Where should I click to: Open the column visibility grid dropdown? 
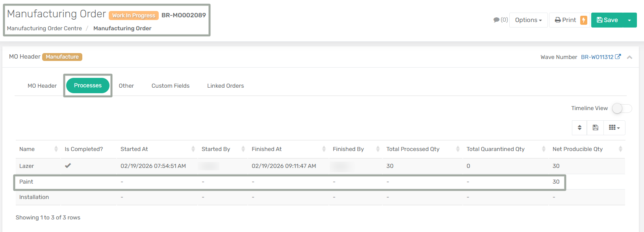(614, 127)
